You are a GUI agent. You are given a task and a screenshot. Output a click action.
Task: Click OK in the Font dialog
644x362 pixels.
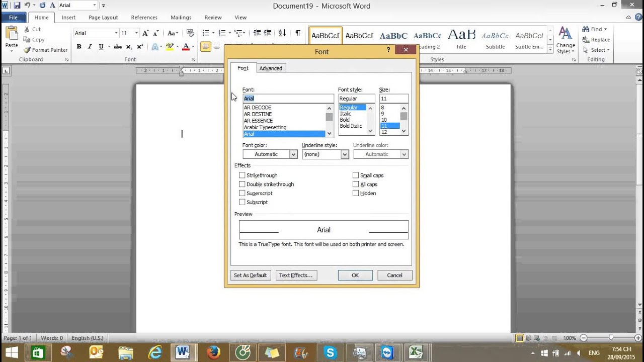[355, 276]
